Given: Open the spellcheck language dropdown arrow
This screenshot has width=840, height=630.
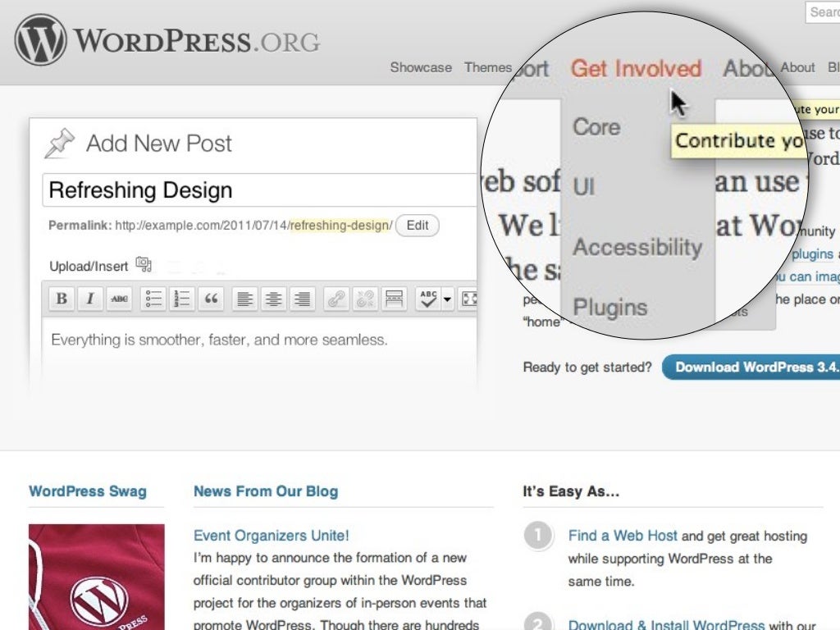Looking at the screenshot, I should [x=447, y=299].
